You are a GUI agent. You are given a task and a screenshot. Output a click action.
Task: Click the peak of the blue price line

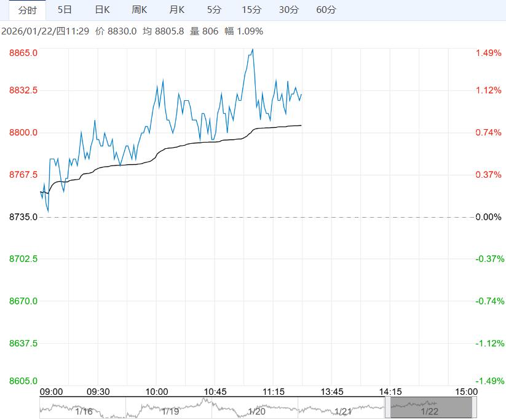[x=253, y=49]
